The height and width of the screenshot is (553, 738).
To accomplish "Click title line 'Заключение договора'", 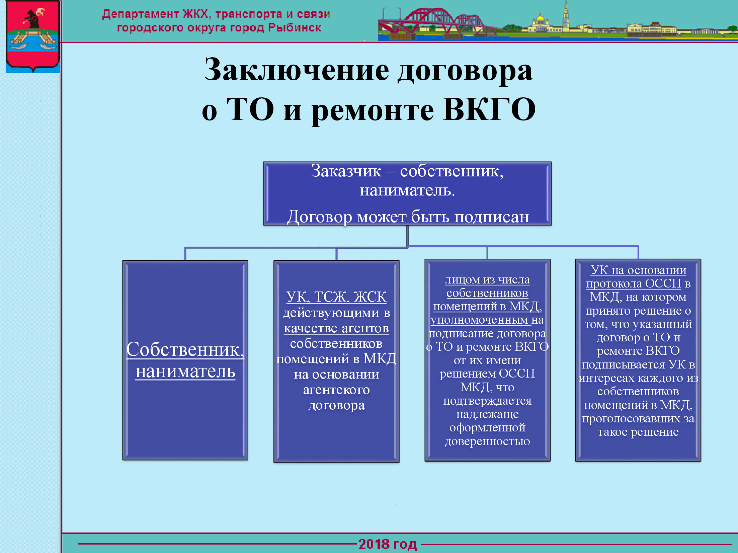I will point(368,71).
